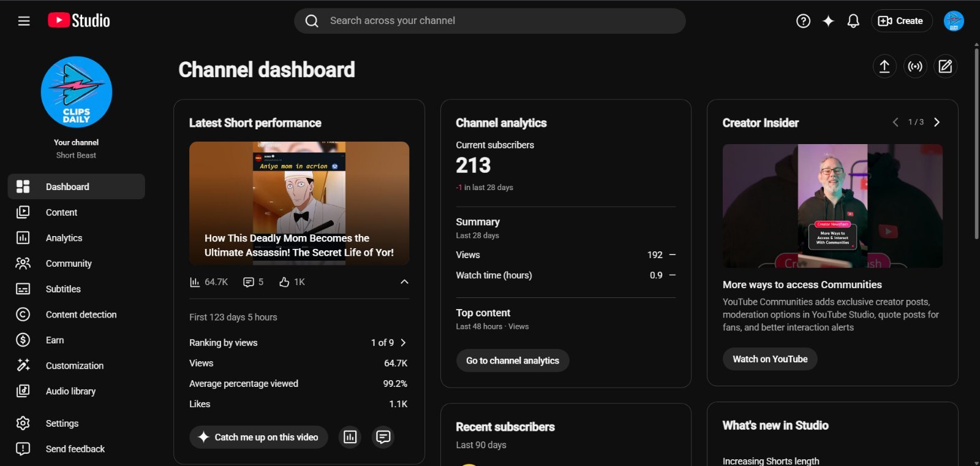Click the Audio library icon
This screenshot has width=980, height=466.
pyautogui.click(x=23, y=391)
